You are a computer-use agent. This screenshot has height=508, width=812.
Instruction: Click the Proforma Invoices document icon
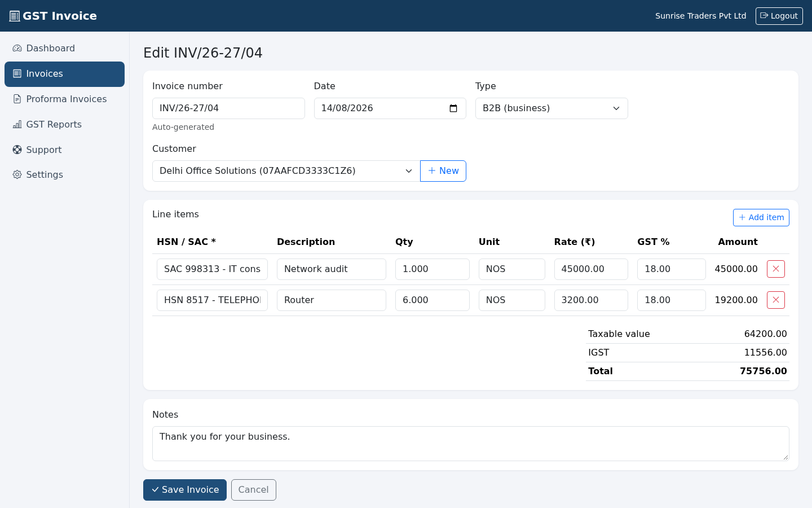(17, 99)
